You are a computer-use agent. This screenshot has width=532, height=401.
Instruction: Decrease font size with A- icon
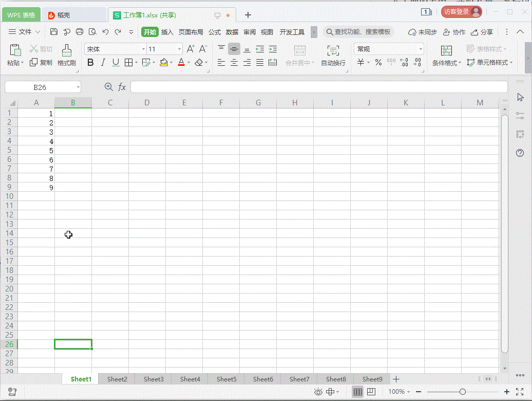click(203, 49)
